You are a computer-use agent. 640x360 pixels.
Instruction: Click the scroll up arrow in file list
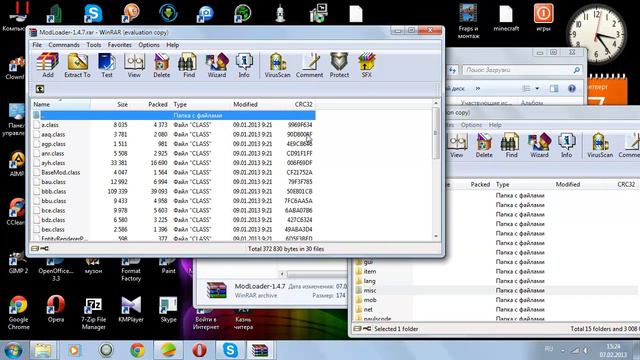(436, 104)
